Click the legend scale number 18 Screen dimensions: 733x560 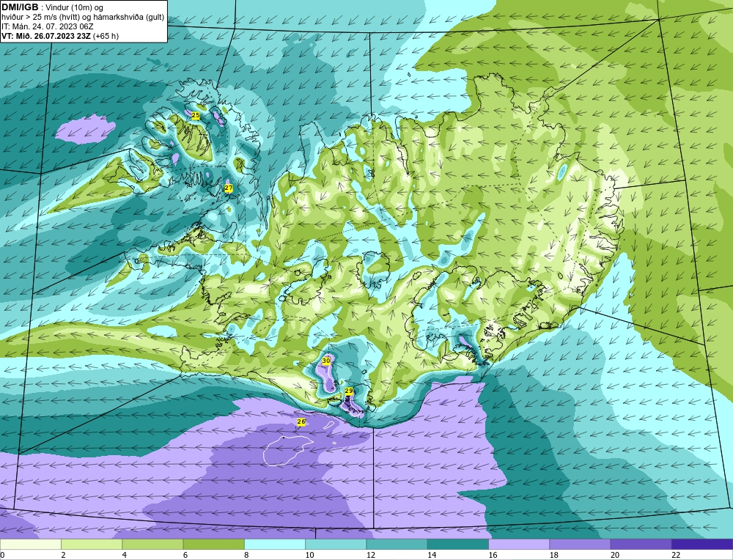tap(553, 555)
